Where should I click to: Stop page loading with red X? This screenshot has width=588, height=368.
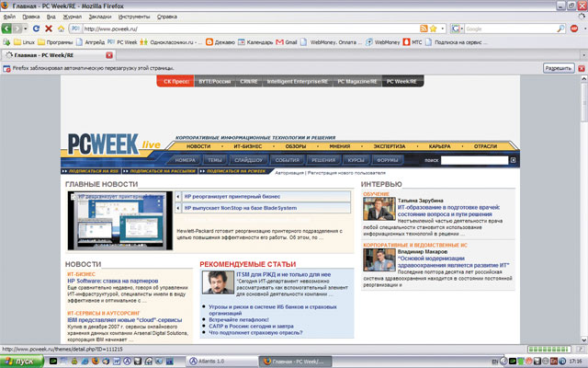click(49, 29)
